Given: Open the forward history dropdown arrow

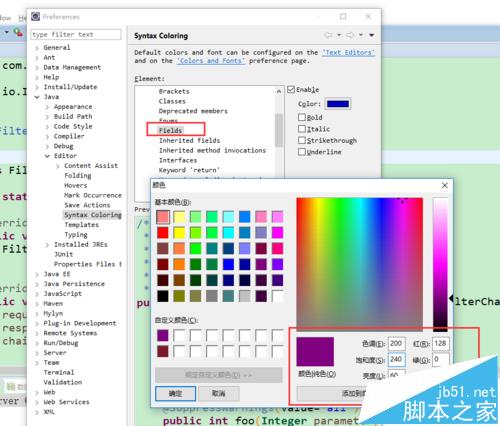Looking at the screenshot, I should [x=361, y=35].
